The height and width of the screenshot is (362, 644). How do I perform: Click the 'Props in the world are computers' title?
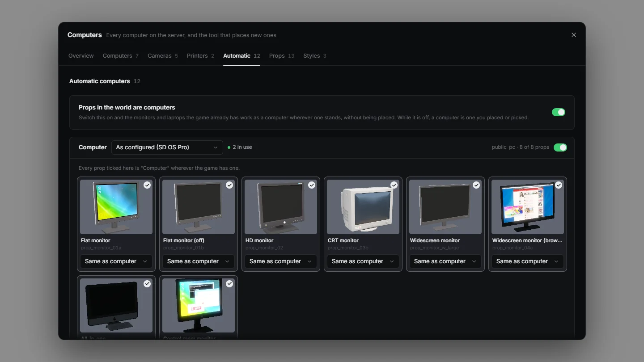click(x=127, y=107)
